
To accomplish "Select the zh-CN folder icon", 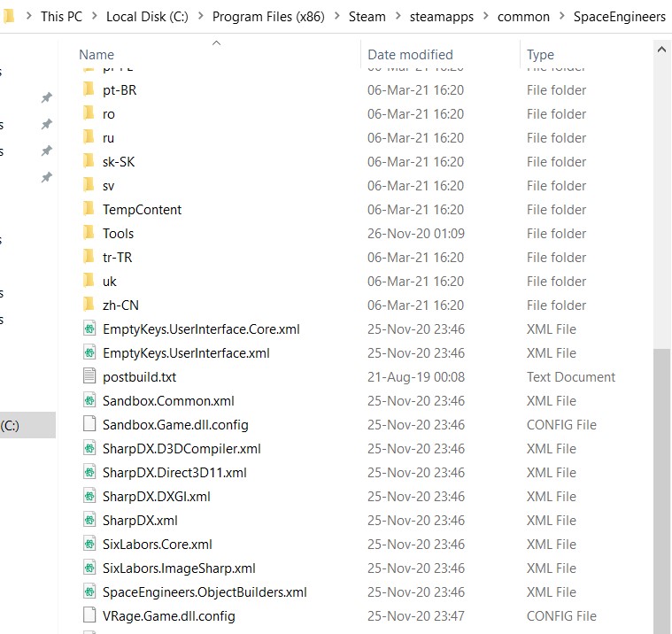I will pyautogui.click(x=89, y=305).
